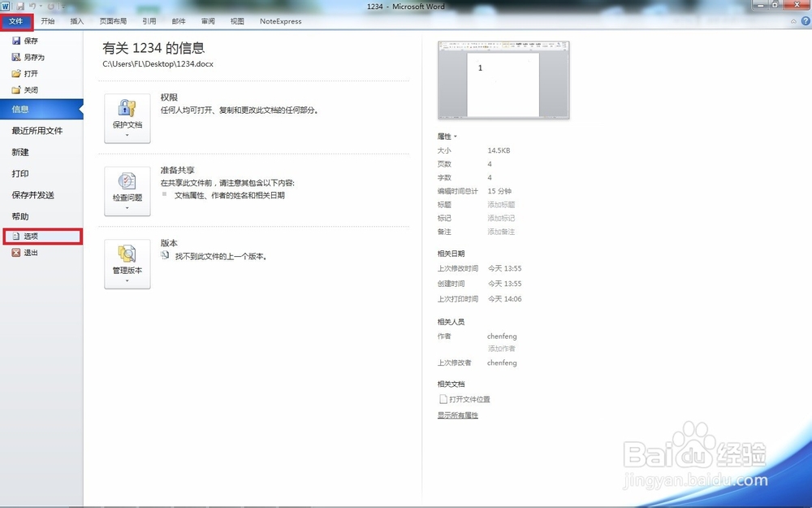This screenshot has width=812, height=508.
Task: Switch to the NoteExpress ribbon tab
Action: coord(280,22)
